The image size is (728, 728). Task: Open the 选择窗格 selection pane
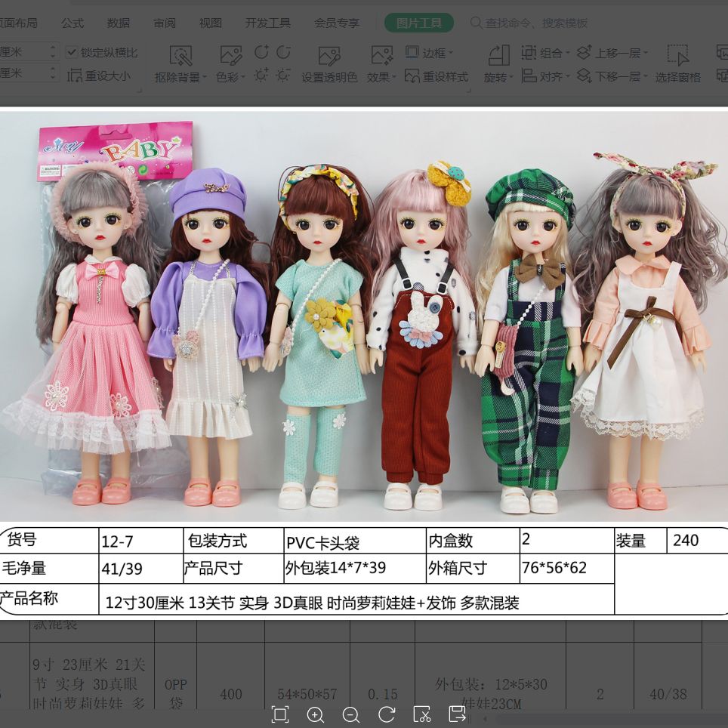(x=678, y=64)
